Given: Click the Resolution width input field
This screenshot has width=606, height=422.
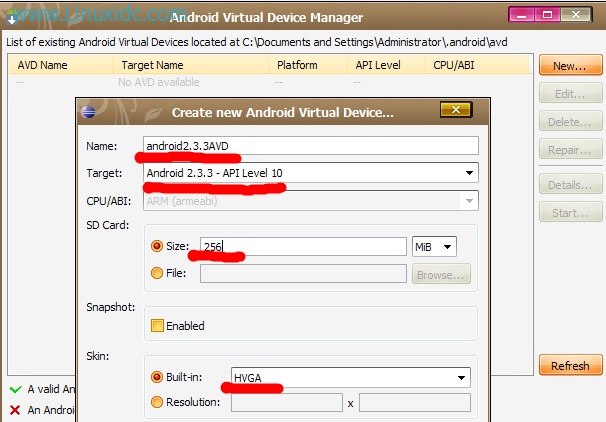Looking at the screenshot, I should (x=287, y=403).
